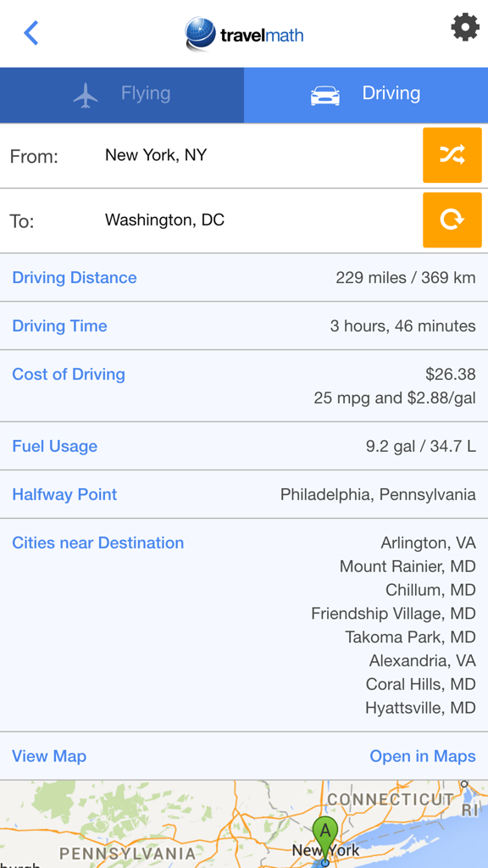Open the route in Maps
488x868 pixels.
point(423,755)
